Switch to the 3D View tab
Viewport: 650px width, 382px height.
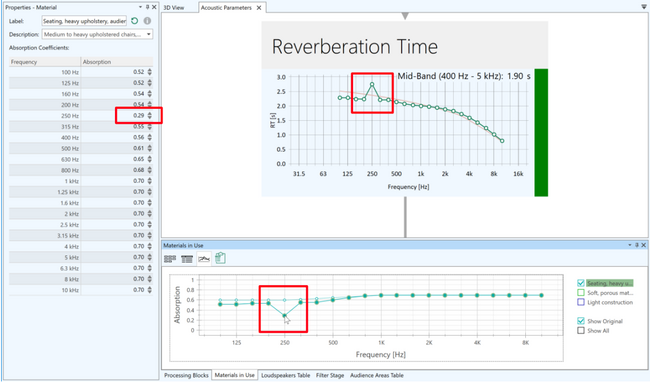[174, 7]
